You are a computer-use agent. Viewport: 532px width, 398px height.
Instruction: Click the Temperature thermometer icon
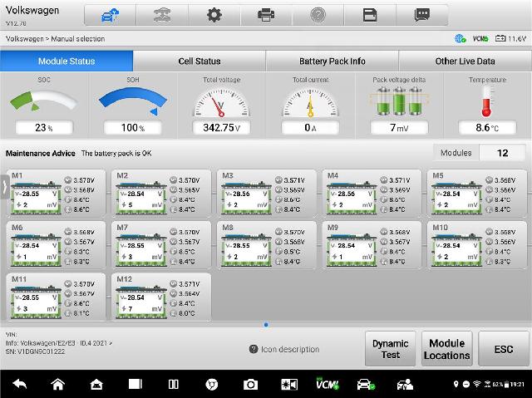[486, 101]
